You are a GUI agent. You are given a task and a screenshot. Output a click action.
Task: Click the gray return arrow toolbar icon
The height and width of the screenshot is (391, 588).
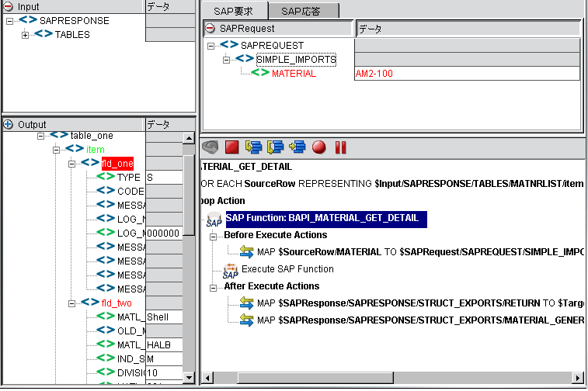tap(210, 147)
